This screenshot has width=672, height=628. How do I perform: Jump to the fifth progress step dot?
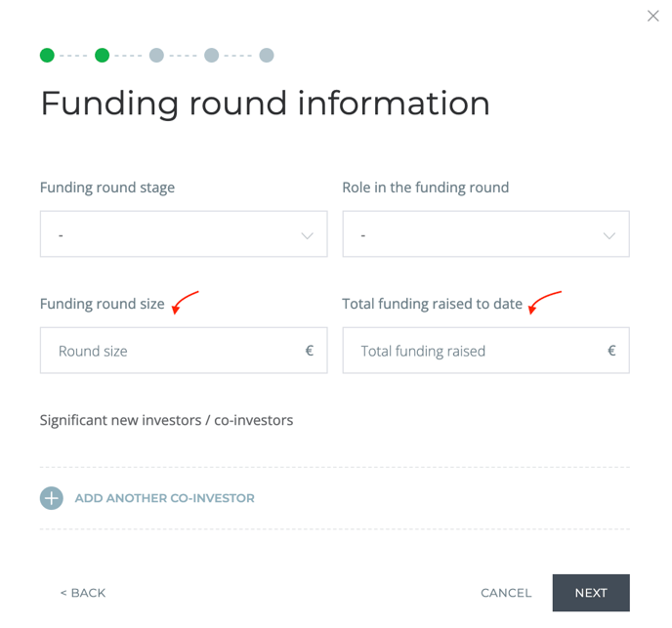[267, 56]
